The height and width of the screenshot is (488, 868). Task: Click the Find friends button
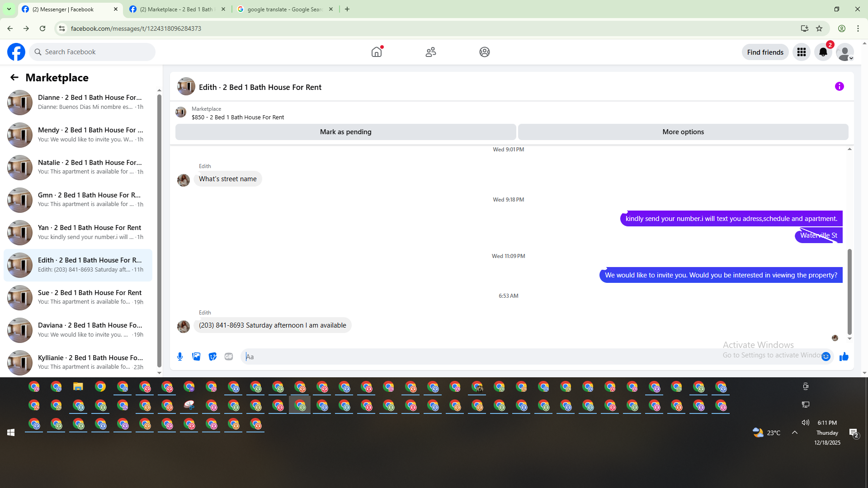765,52
